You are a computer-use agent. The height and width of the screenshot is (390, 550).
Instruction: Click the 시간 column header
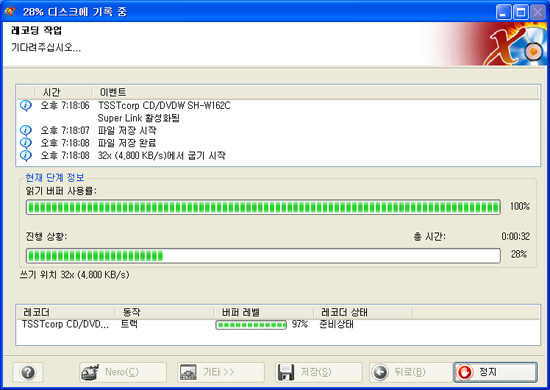pyautogui.click(x=63, y=92)
